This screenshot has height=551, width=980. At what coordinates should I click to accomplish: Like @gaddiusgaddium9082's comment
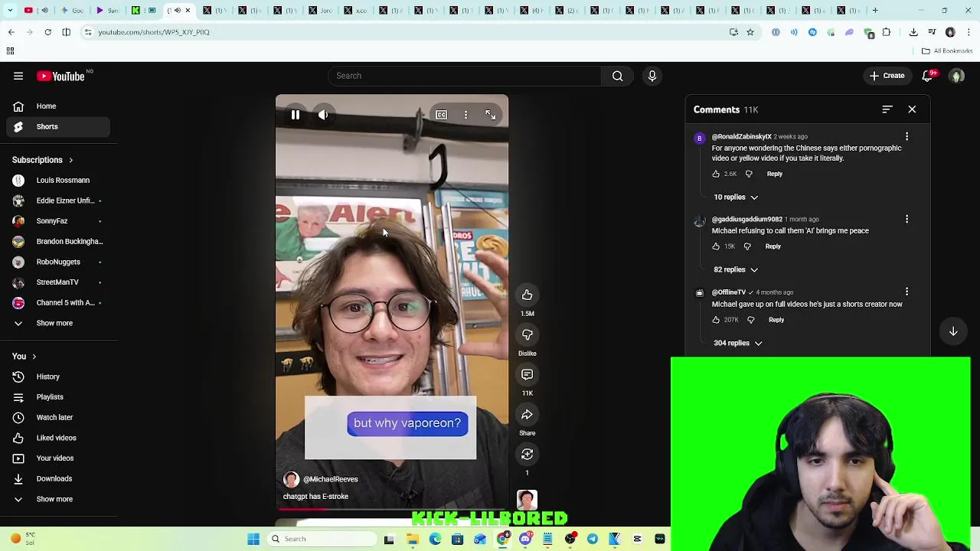tap(716, 246)
